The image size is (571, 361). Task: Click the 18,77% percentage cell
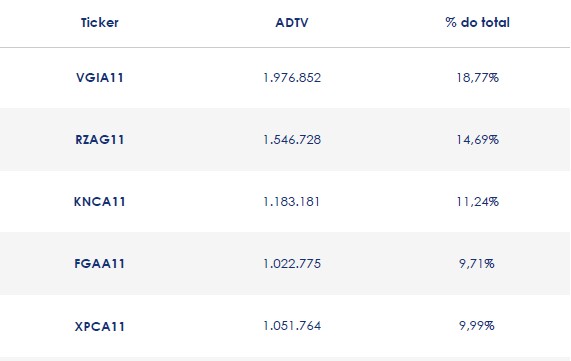point(477,78)
